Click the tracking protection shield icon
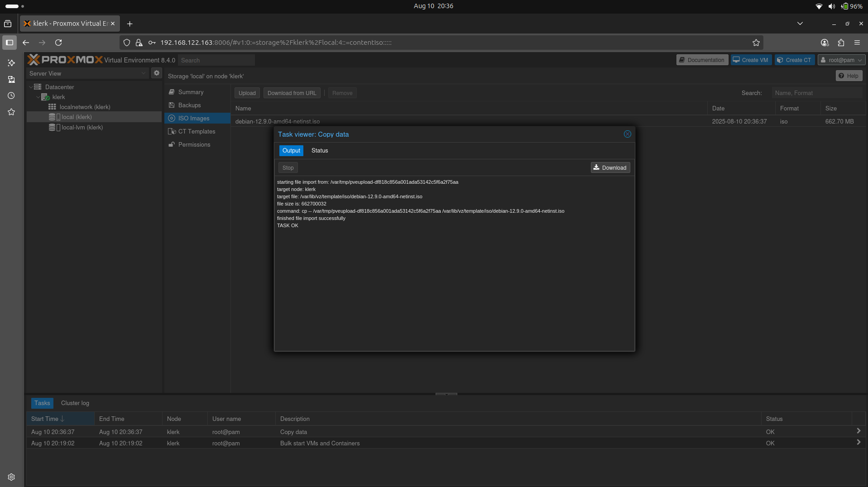 [126, 42]
